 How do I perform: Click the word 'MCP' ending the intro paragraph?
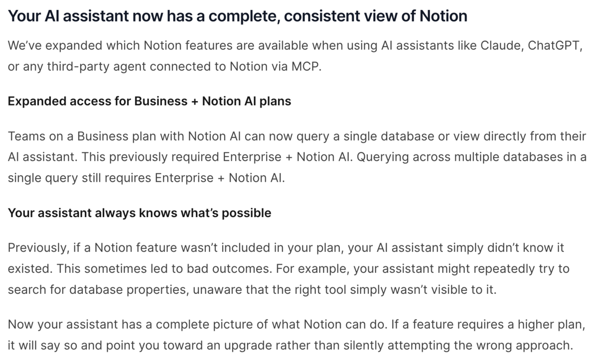[x=304, y=67]
